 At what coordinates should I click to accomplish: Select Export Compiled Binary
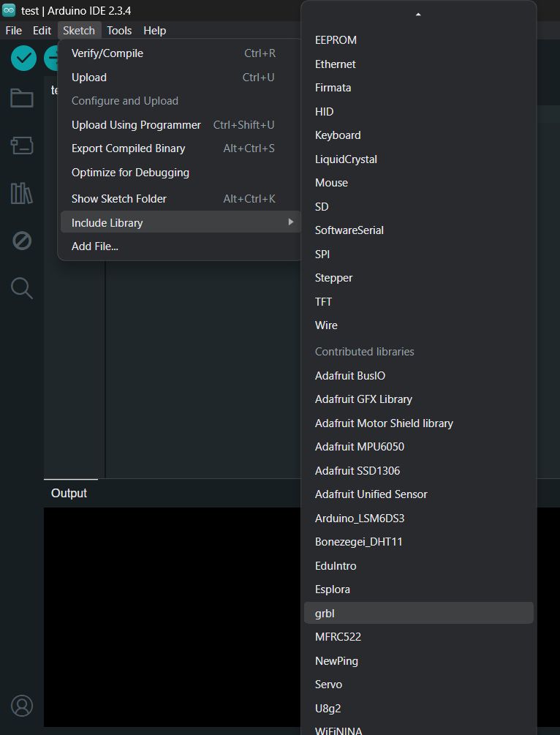point(181,148)
